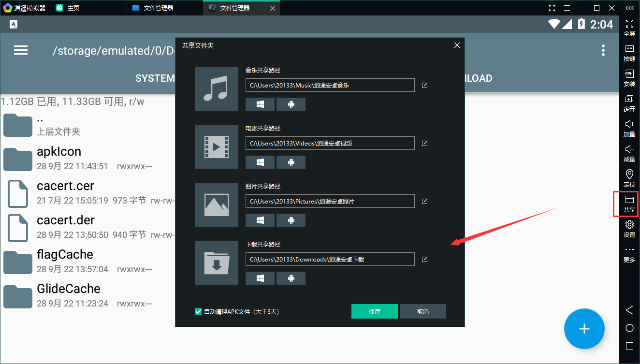Tap the Android home circle button
The height and width of the screenshot is (364, 640).
tap(629, 328)
